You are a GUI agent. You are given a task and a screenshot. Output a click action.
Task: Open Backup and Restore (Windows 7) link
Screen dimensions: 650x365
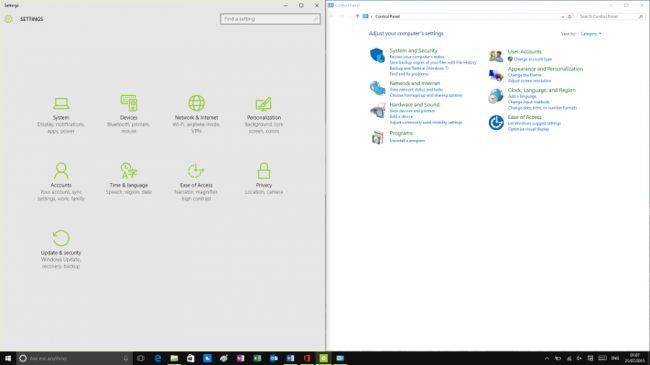419,68
